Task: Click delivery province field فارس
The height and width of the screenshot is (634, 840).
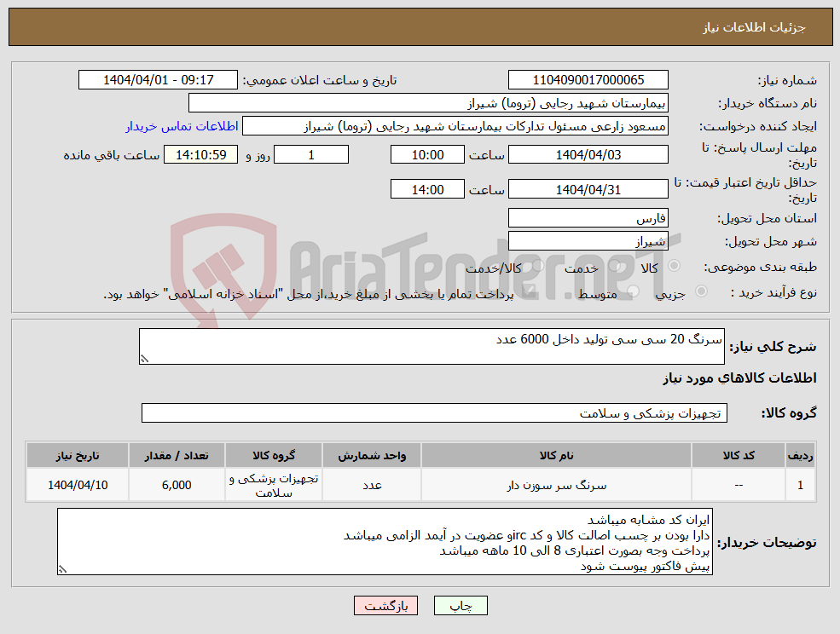Action: (x=588, y=218)
